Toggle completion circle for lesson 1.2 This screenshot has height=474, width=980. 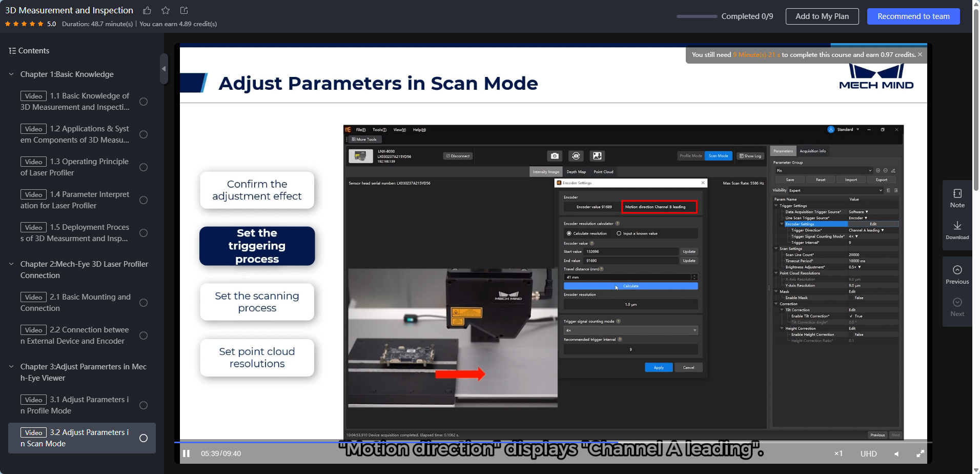144,134
